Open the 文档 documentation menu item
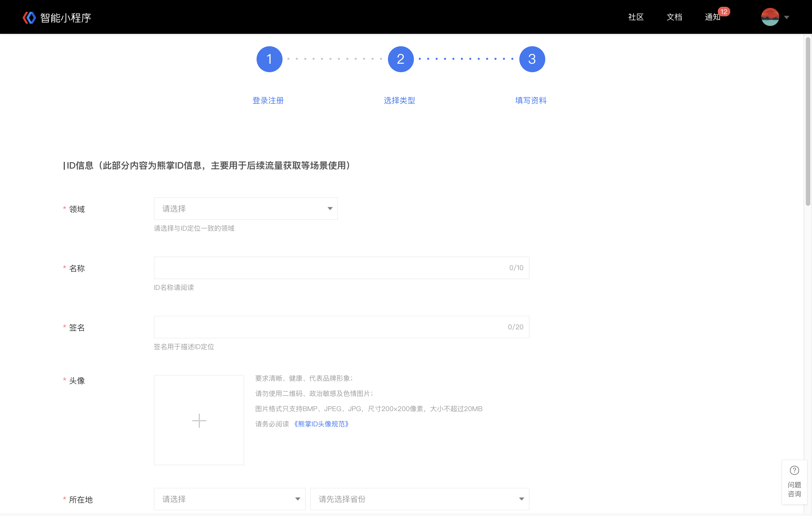This screenshot has width=812, height=516. pos(674,17)
